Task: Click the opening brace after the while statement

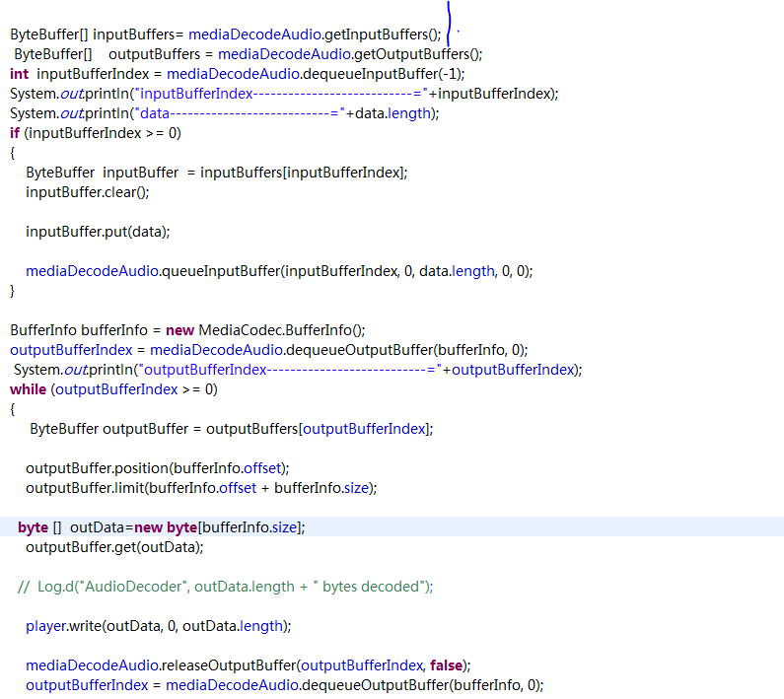Action: (13, 409)
